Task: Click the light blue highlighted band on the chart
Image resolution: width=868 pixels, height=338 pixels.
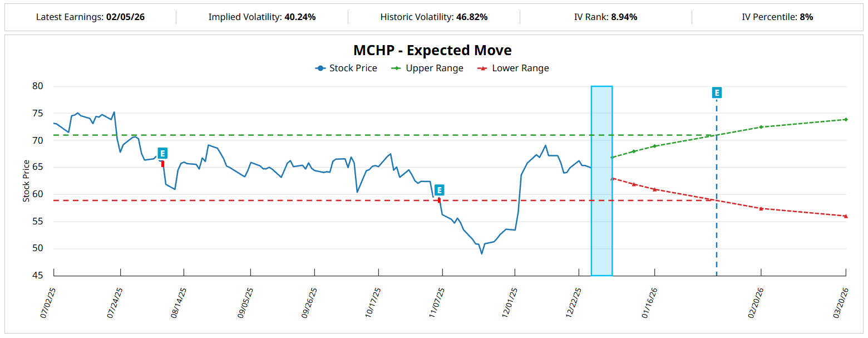Action: point(601,180)
